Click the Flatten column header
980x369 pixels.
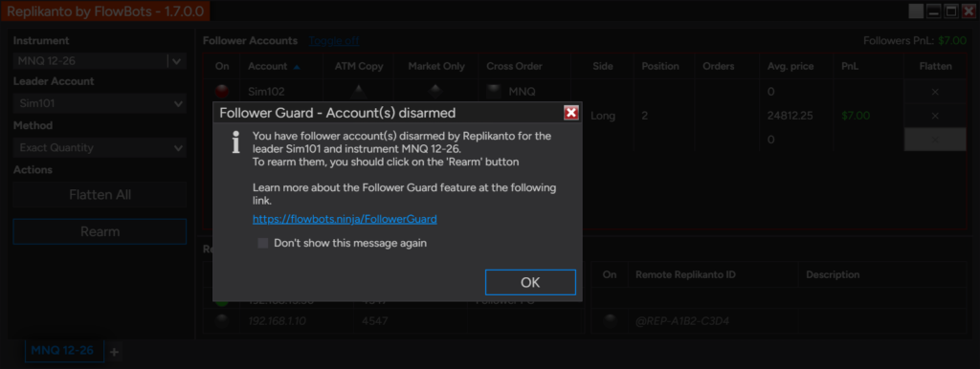coord(936,66)
